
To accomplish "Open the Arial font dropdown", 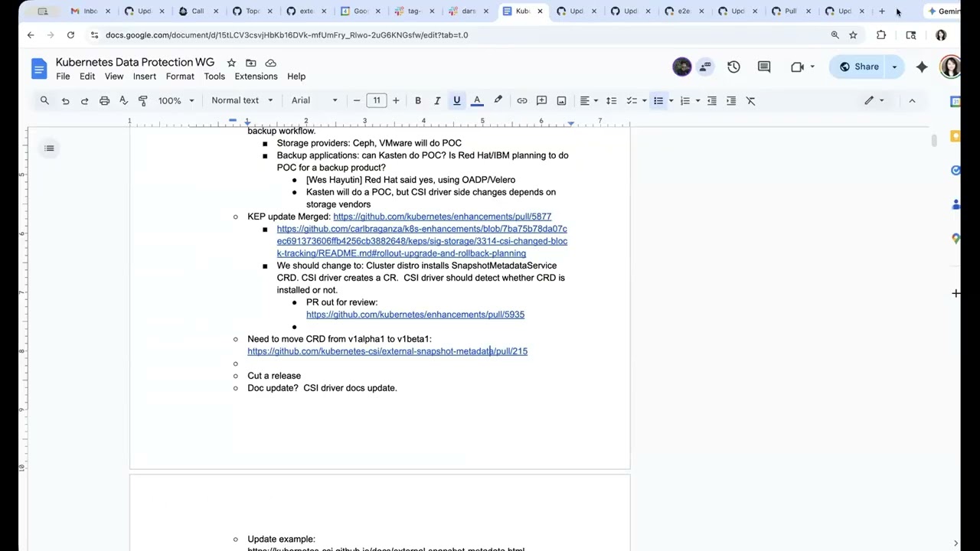I will [314, 100].
